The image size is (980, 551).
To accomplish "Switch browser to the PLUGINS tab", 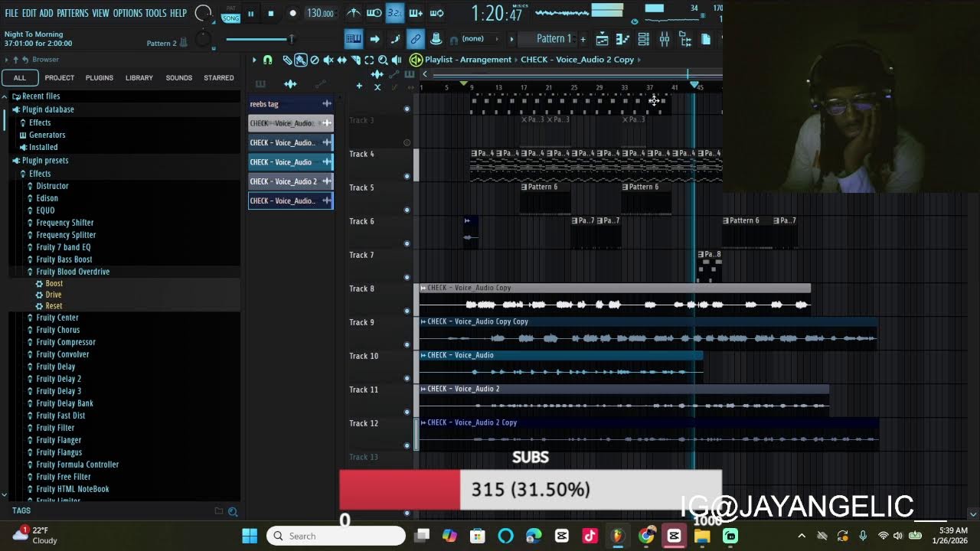I will point(100,77).
